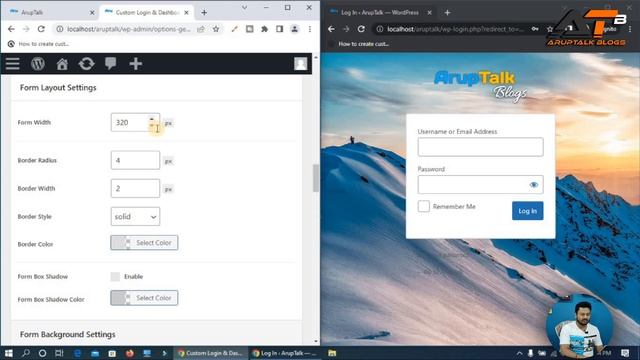Image resolution: width=640 pixels, height=360 pixels.
Task: Click the share icon in left address bar
Action: pos(201,29)
